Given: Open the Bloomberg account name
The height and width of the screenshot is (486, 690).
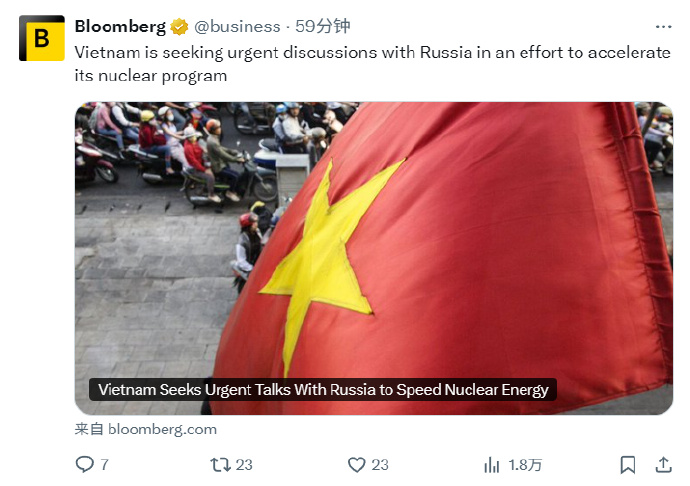Looking at the screenshot, I should coord(120,26).
